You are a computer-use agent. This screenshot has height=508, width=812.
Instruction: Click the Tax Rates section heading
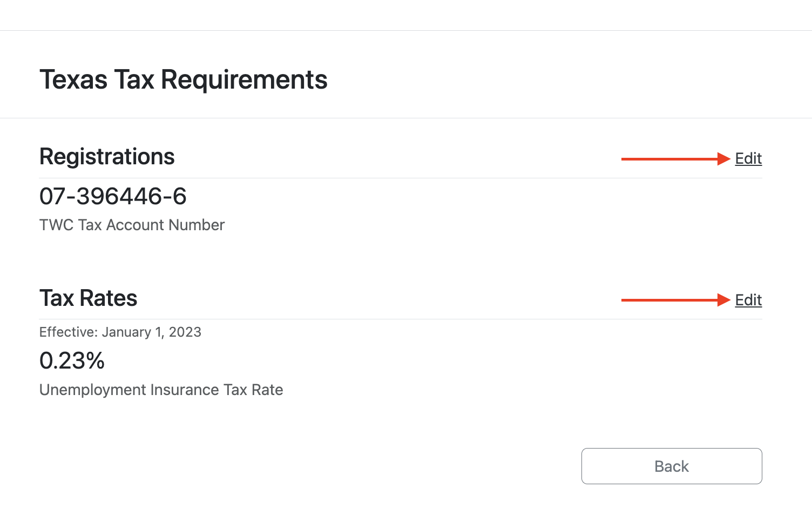coord(88,298)
